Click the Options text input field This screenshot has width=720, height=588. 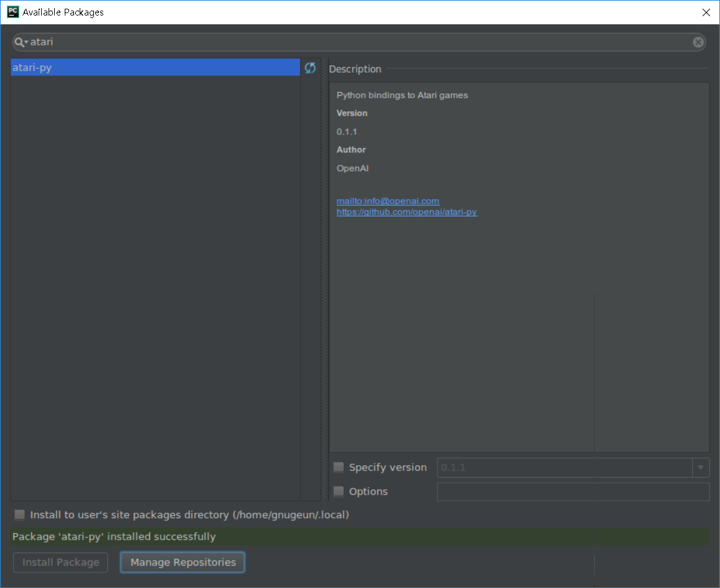coord(573,492)
